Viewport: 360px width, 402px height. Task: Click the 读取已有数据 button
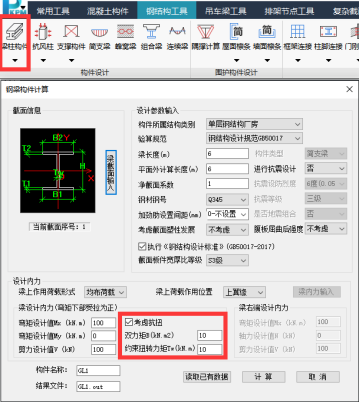pyautogui.click(x=207, y=377)
